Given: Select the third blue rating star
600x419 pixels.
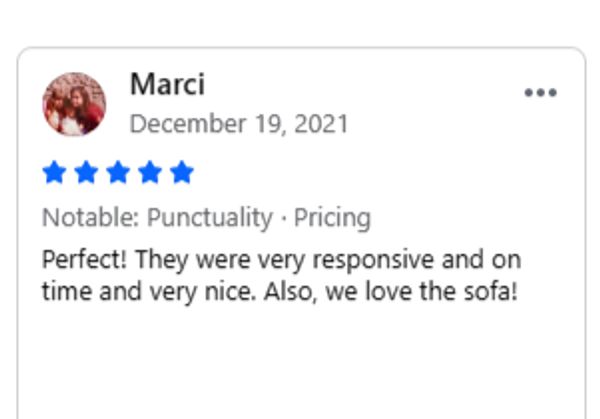Looking at the screenshot, I should [118, 173].
